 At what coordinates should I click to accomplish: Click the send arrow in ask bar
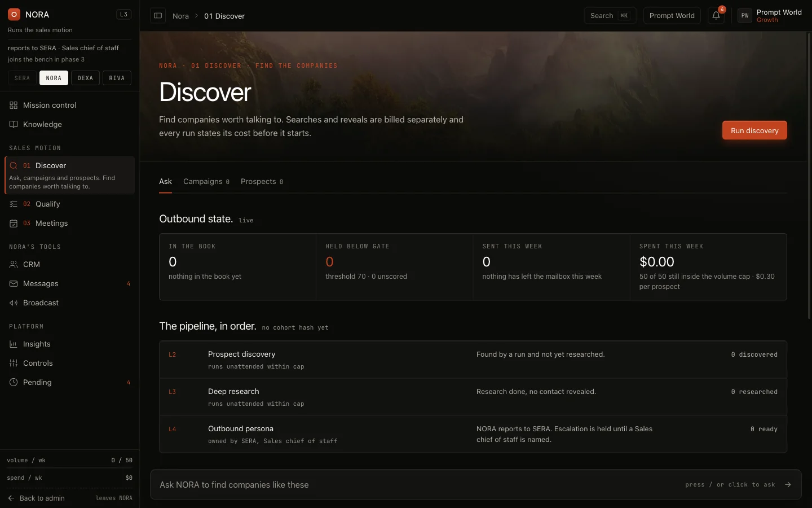point(788,485)
